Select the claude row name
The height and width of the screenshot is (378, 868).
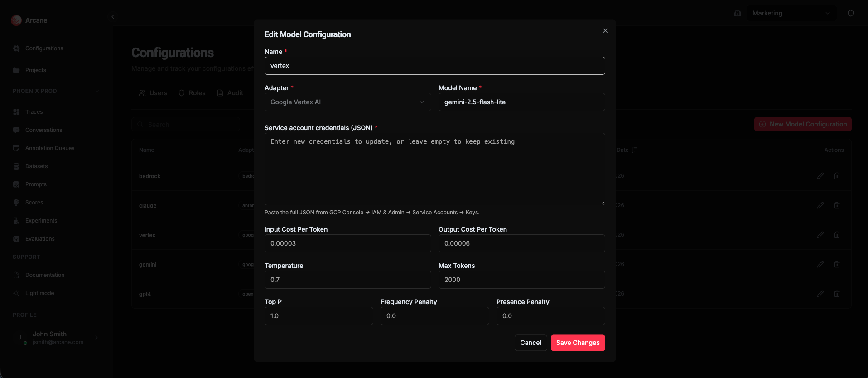148,206
